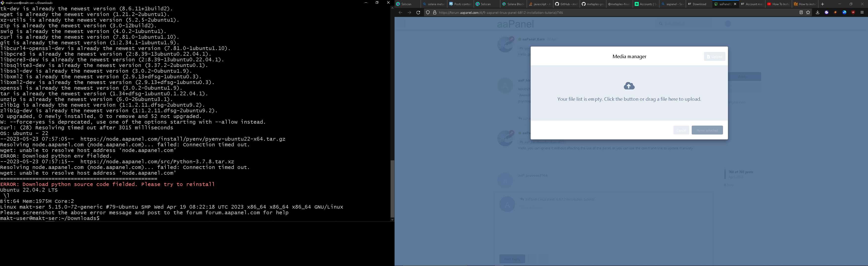Click the None selected button
This screenshot has width=868, height=266.
pyautogui.click(x=707, y=130)
